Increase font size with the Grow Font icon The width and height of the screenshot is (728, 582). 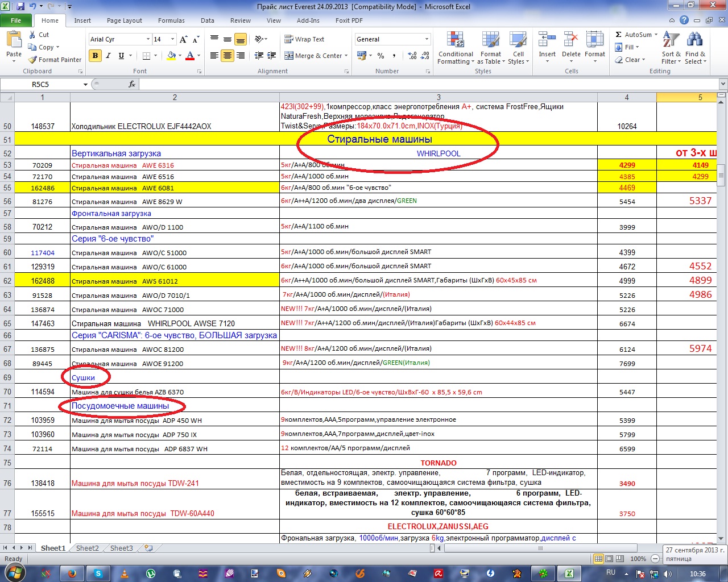click(183, 39)
